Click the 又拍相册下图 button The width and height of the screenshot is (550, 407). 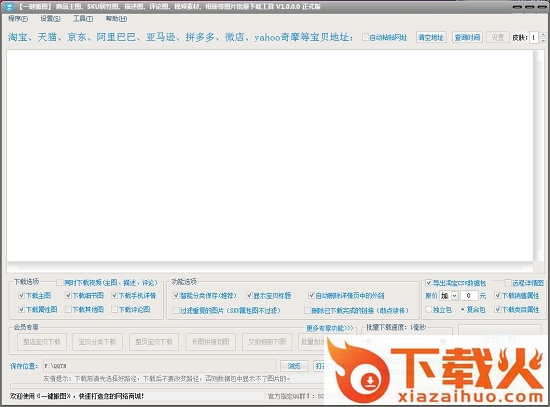(267, 342)
